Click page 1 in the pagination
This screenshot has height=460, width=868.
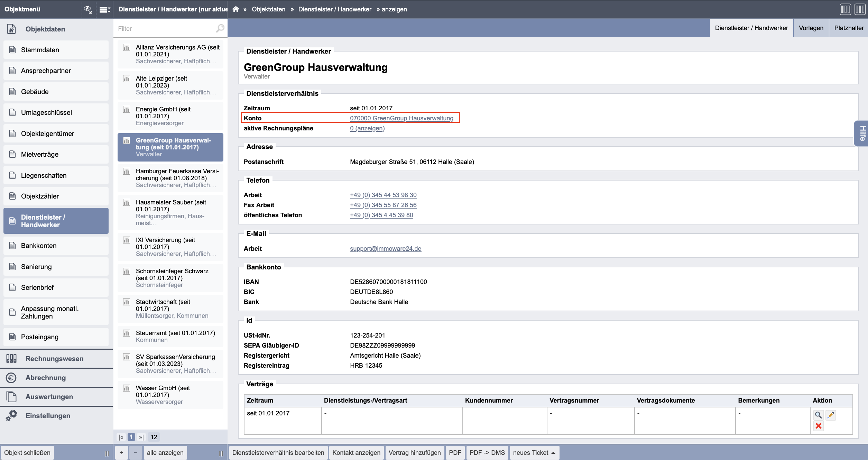(131, 437)
